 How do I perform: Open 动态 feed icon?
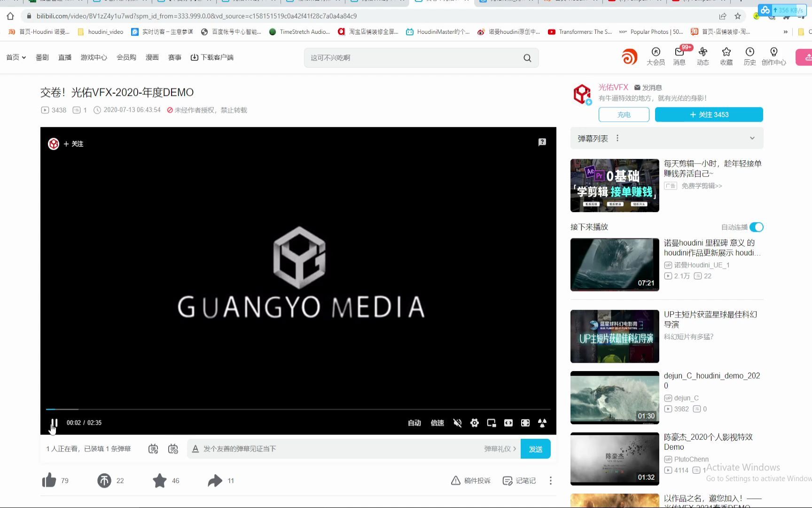coord(703,56)
